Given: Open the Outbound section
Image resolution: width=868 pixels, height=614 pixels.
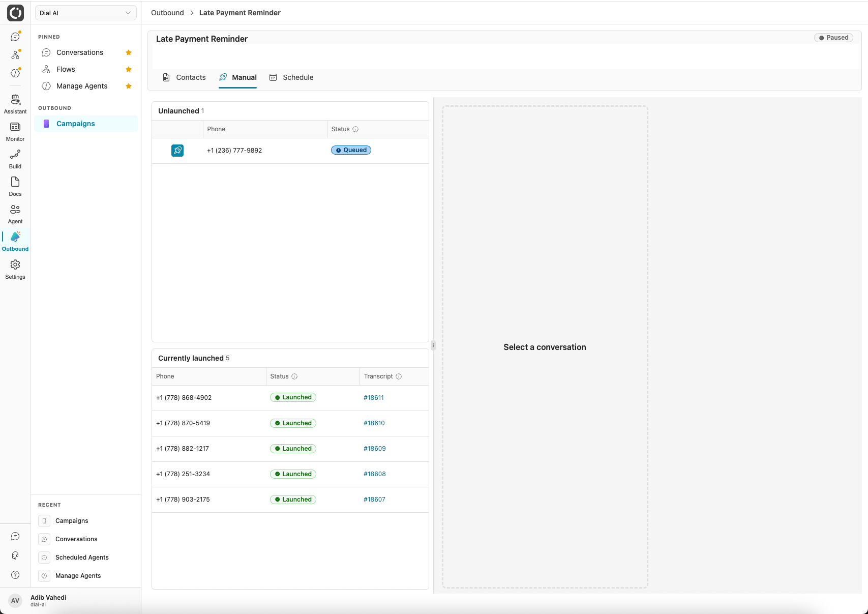Looking at the screenshot, I should (x=15, y=241).
